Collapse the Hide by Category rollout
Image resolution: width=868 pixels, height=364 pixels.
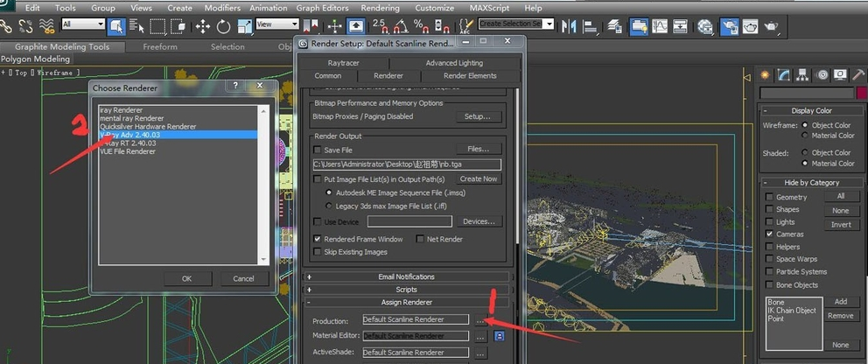(x=811, y=183)
